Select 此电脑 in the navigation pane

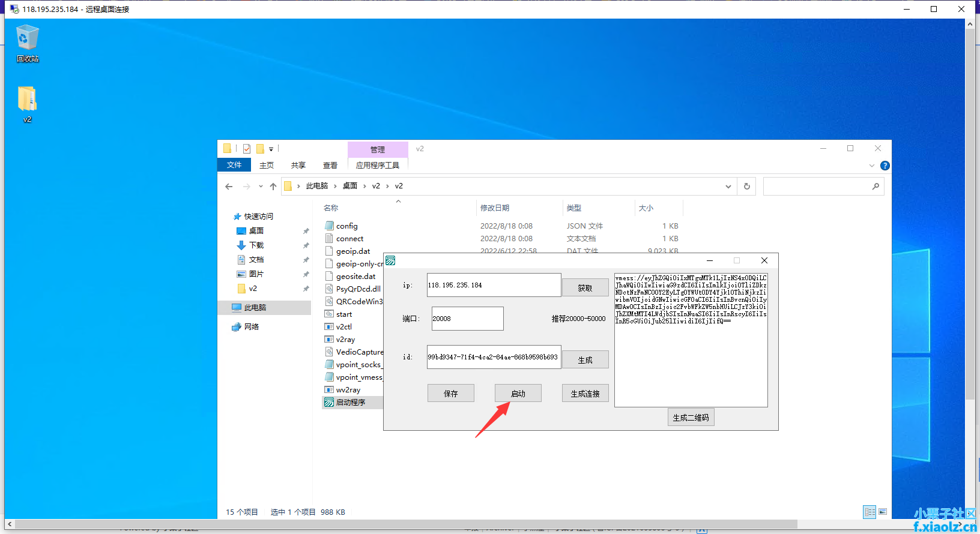(255, 308)
